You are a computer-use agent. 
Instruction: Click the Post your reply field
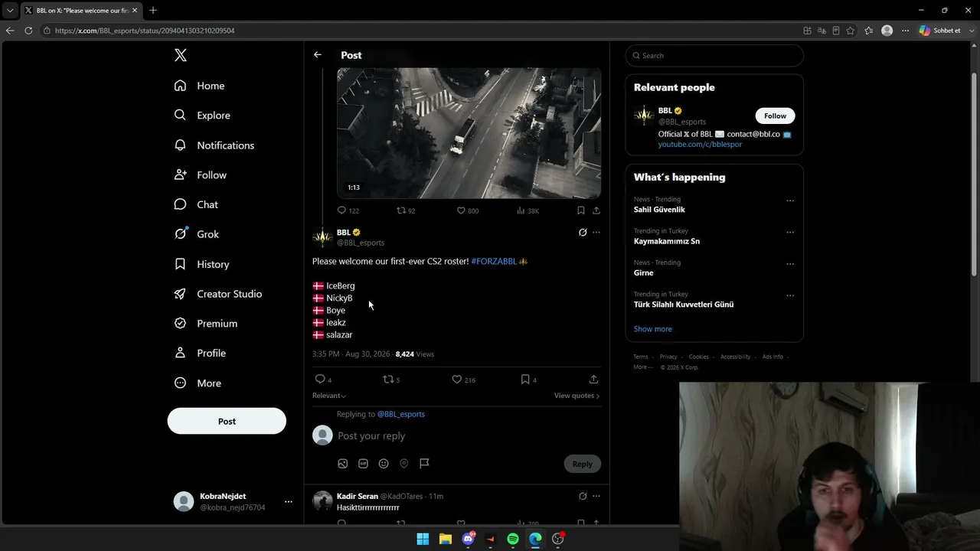(469, 436)
